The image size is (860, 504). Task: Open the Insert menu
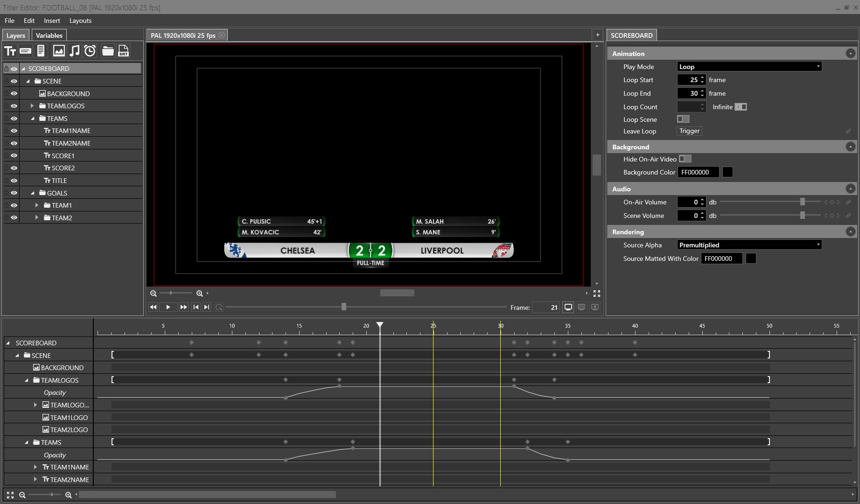point(52,21)
